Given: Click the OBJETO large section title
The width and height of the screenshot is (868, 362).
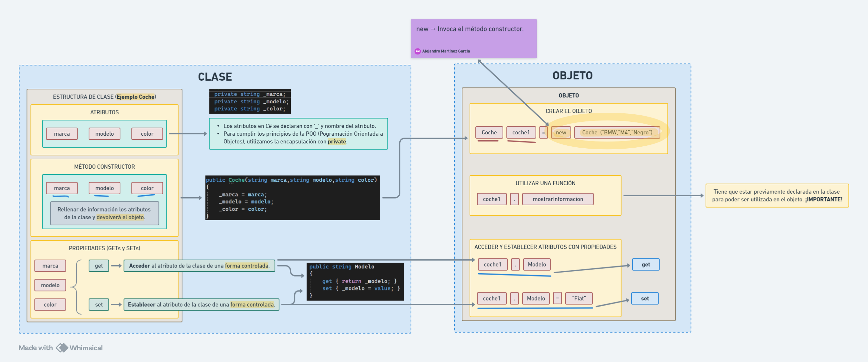Looking at the screenshot, I should click(x=572, y=75).
